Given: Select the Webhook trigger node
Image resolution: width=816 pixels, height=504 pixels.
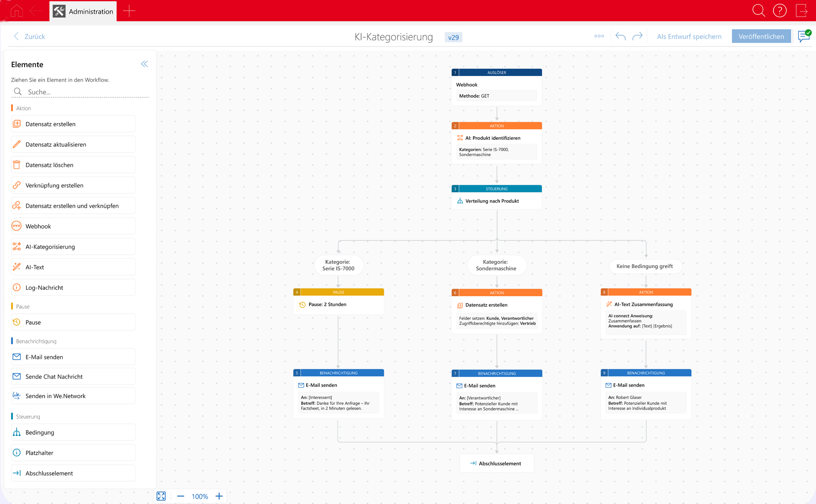Looking at the screenshot, I should pos(496,87).
